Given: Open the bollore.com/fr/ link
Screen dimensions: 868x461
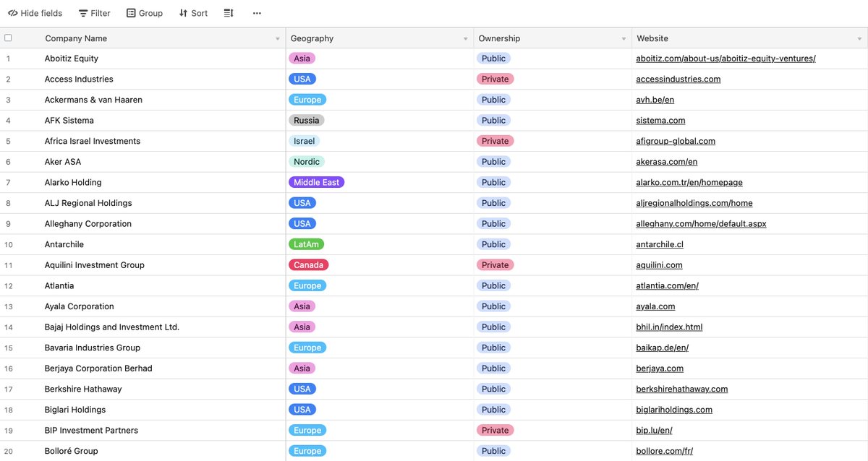Looking at the screenshot, I should point(664,451).
